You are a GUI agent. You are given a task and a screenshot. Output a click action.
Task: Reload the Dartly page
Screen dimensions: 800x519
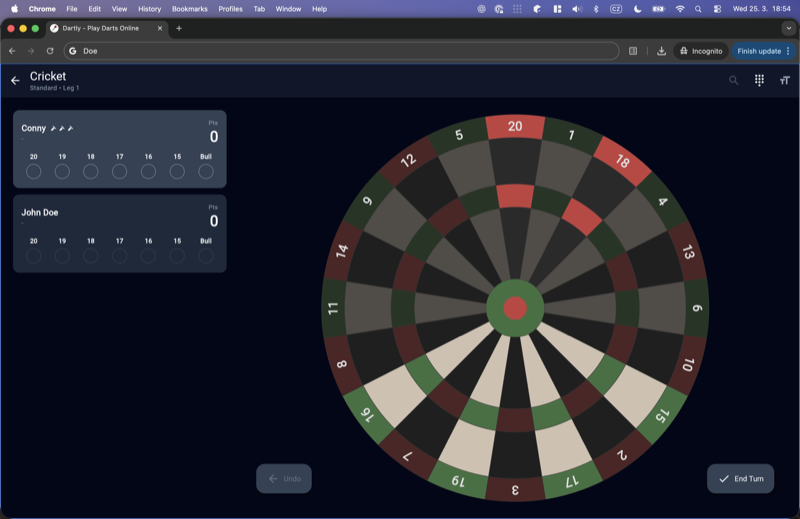coord(50,51)
